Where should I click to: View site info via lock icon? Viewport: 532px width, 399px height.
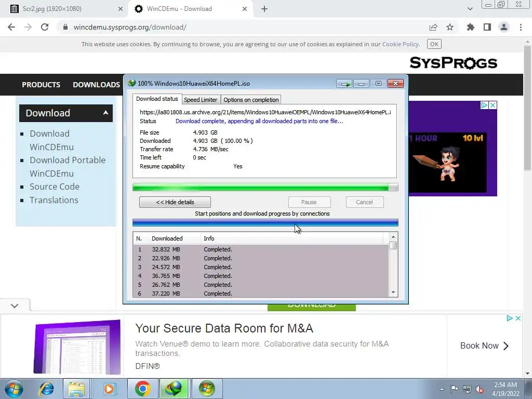point(65,27)
